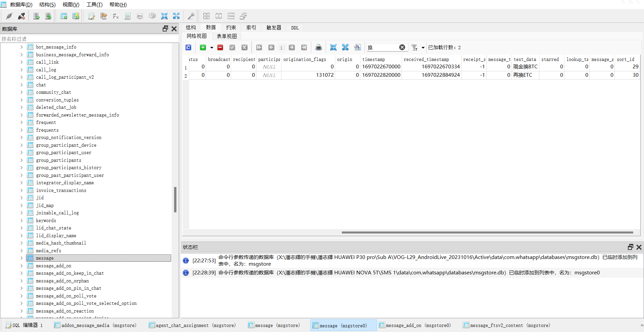Expand the chat table node
Viewport: 644px width, 332px height.
(x=21, y=85)
